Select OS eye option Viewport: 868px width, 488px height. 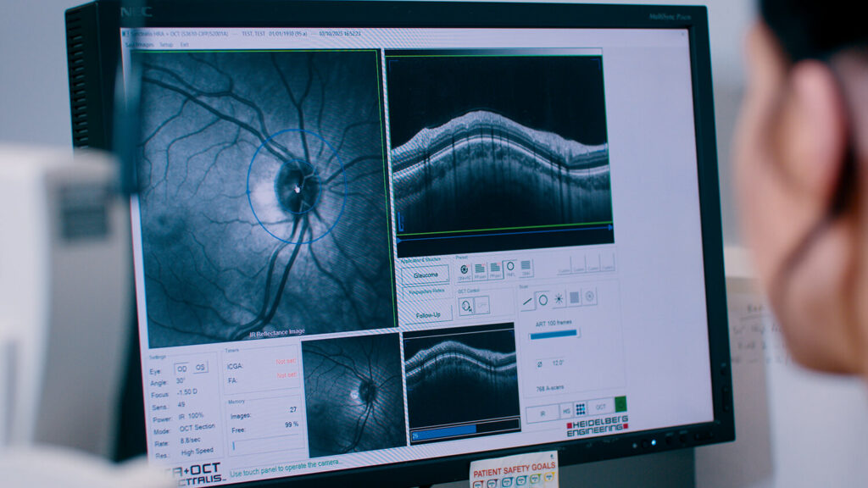coord(200,368)
